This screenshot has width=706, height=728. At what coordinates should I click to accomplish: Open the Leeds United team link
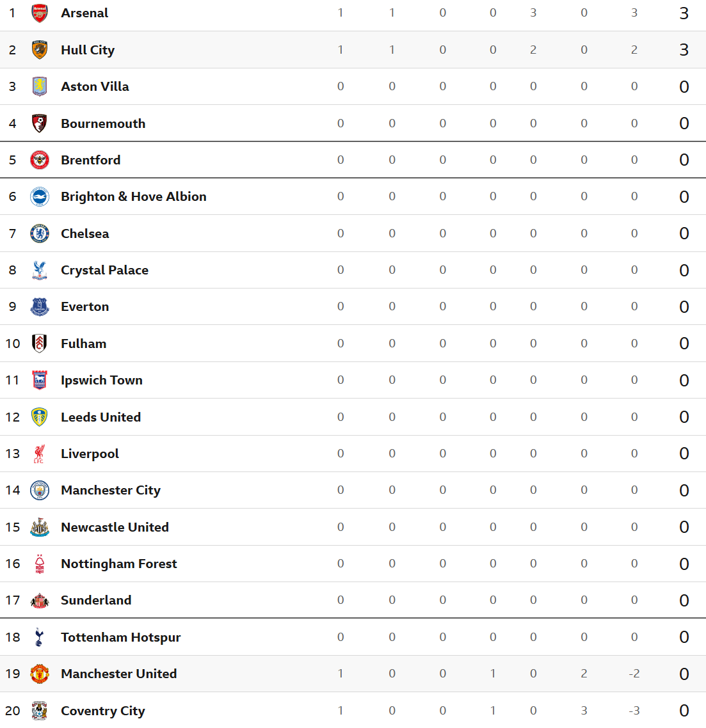100,417
